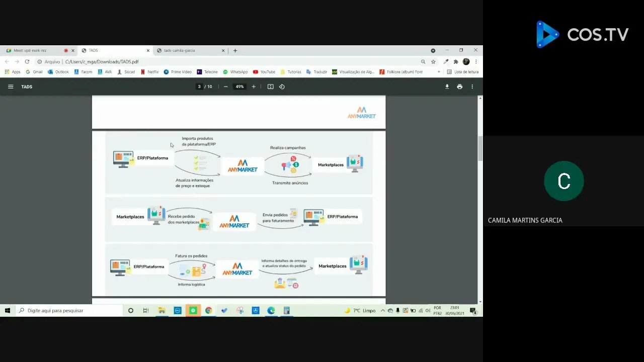Open the PDF sidebar menu (hamburger icon)
The width and height of the screenshot is (644, 362).
[11, 86]
